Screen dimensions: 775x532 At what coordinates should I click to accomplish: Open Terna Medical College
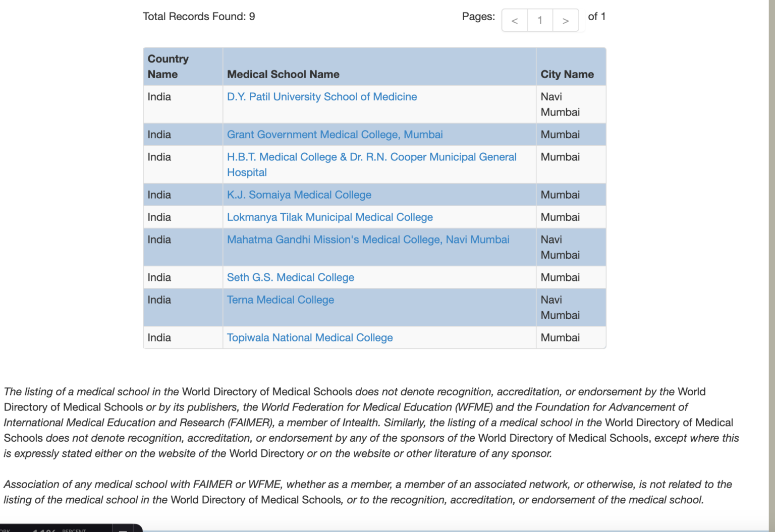pyautogui.click(x=280, y=300)
